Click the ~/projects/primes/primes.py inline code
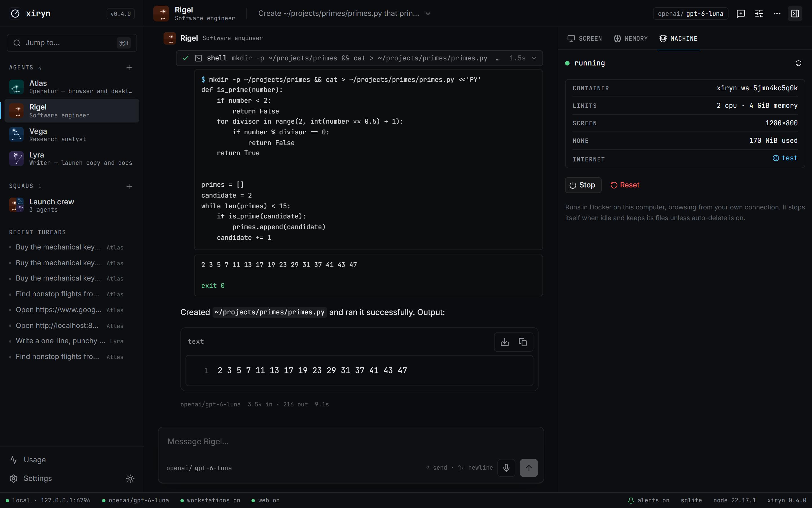Image resolution: width=812 pixels, height=508 pixels. point(270,312)
